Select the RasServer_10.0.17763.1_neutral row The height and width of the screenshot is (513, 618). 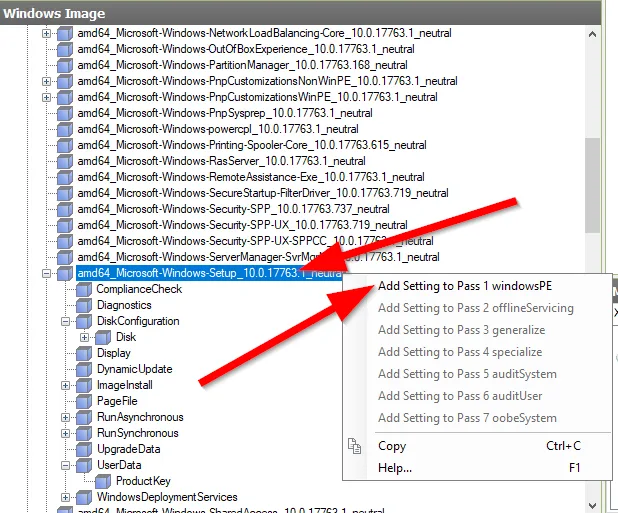222,161
